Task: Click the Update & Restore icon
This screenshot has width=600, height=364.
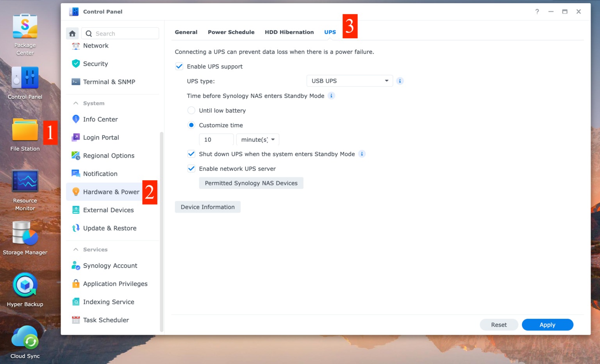Action: pos(76,228)
